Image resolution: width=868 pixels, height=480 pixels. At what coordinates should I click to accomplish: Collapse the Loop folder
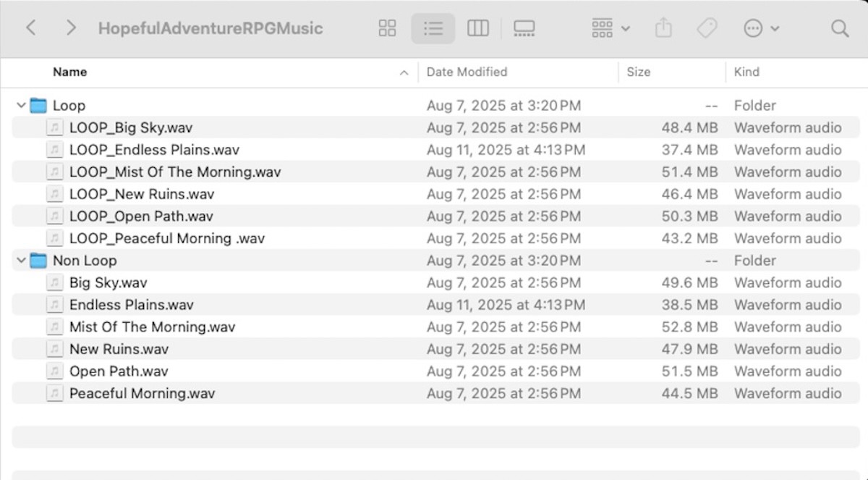click(x=20, y=106)
